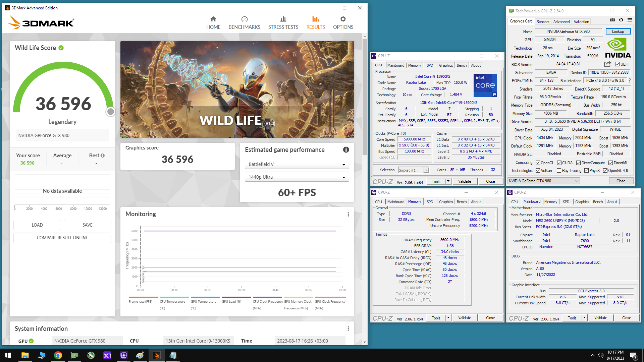Open File Explorer from taskbar
Screen dimensions: 644x362
coord(25,355)
